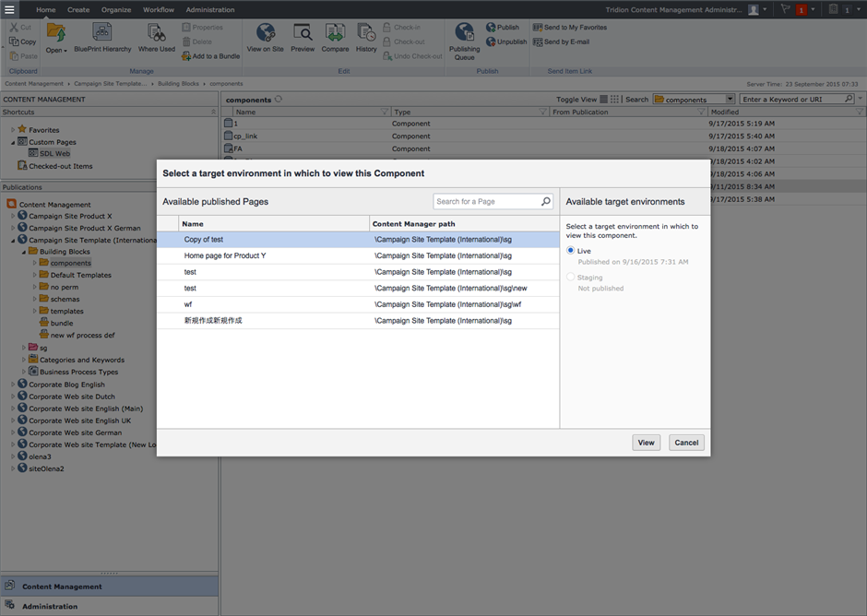Select the Home page for Product Y row
The image size is (867, 616).
[225, 255]
